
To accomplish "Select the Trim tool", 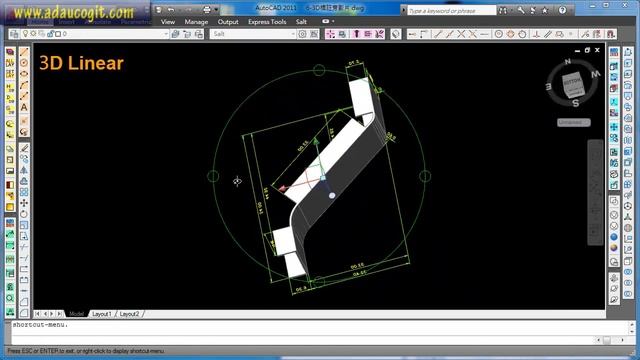I will click(x=24, y=247).
